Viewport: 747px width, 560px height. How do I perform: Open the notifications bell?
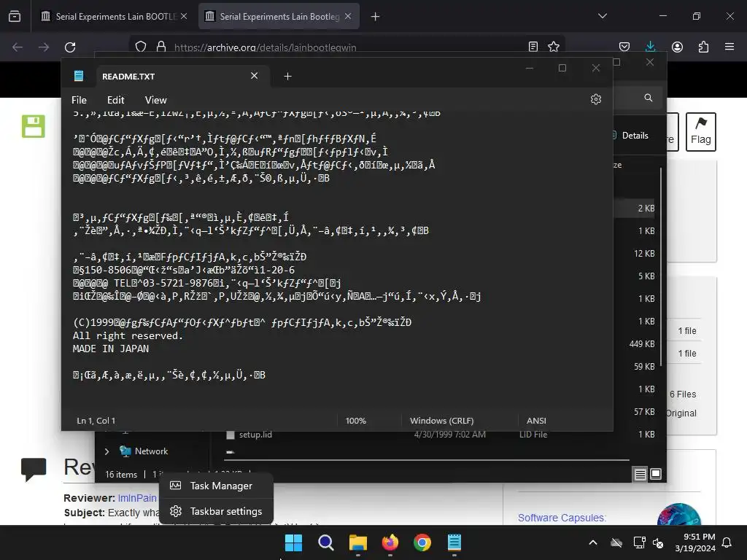click(727, 542)
